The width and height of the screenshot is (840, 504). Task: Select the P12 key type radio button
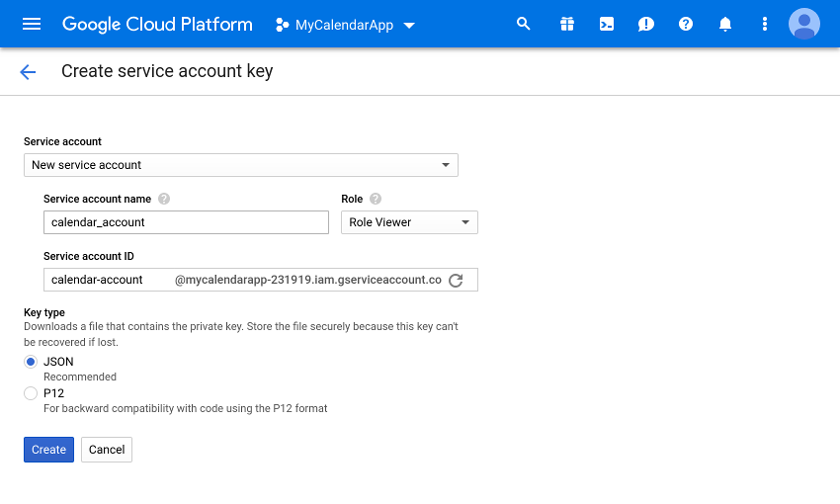[x=31, y=393]
